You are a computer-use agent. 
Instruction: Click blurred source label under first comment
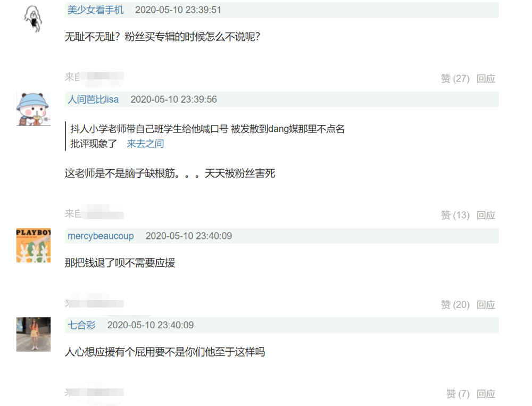point(94,77)
